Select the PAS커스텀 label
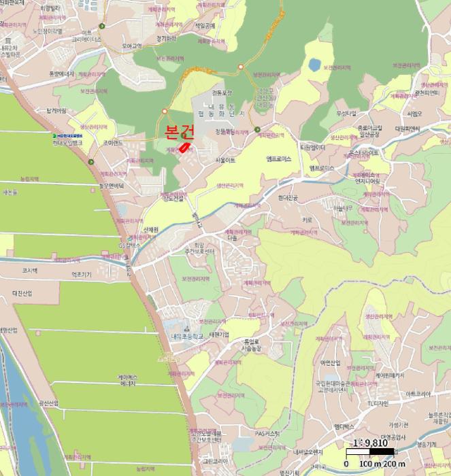This screenshot has width=451, height=476. coord(267,434)
